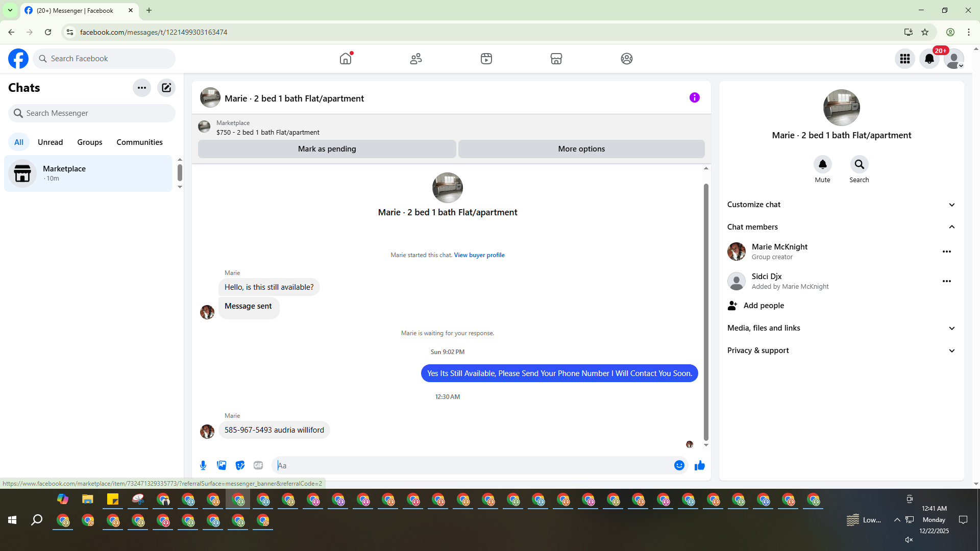The width and height of the screenshot is (980, 551).
Task: Open Chats options three-dot menu
Action: click(x=142, y=88)
